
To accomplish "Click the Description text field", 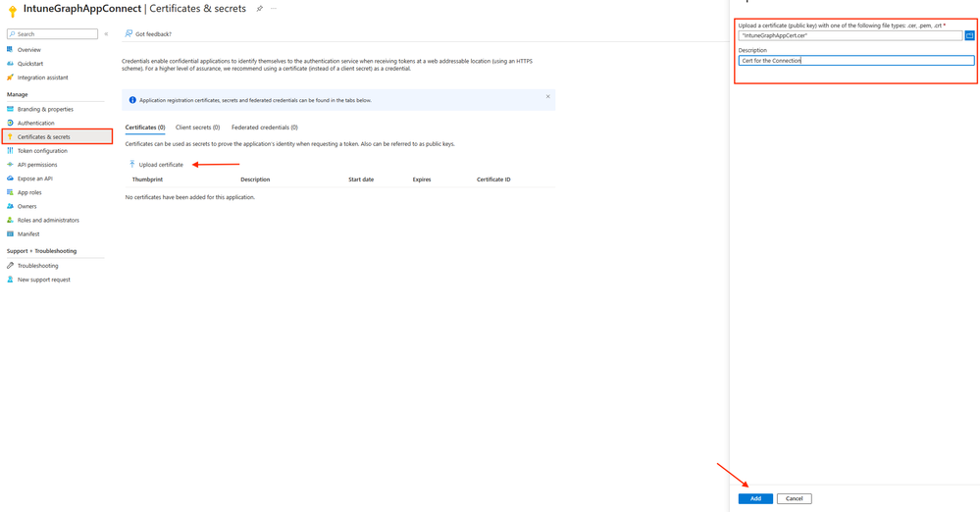I will click(x=855, y=61).
